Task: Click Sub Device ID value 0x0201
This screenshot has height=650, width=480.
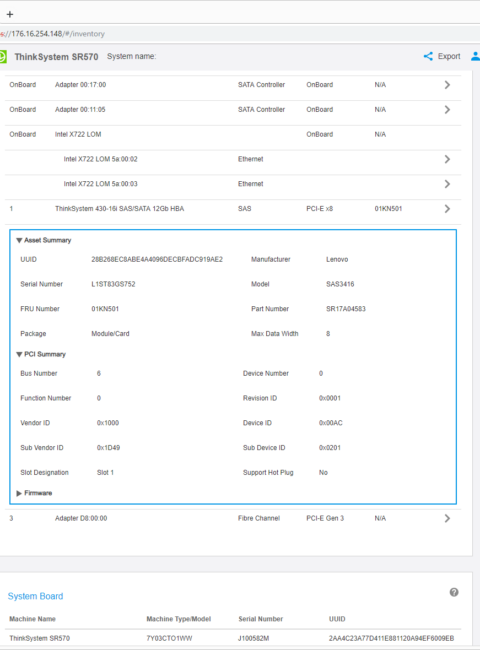Action: tap(330, 448)
